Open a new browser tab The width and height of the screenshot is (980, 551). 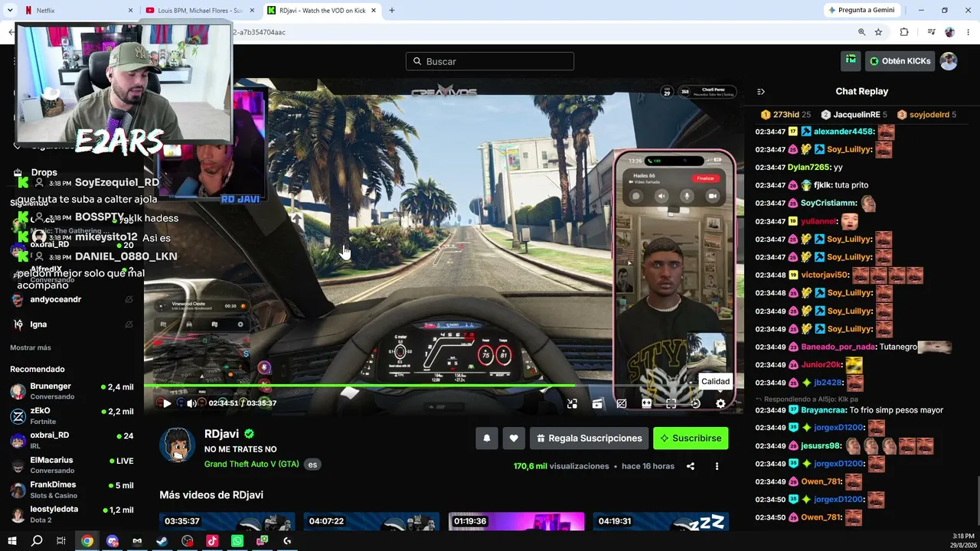(x=392, y=11)
